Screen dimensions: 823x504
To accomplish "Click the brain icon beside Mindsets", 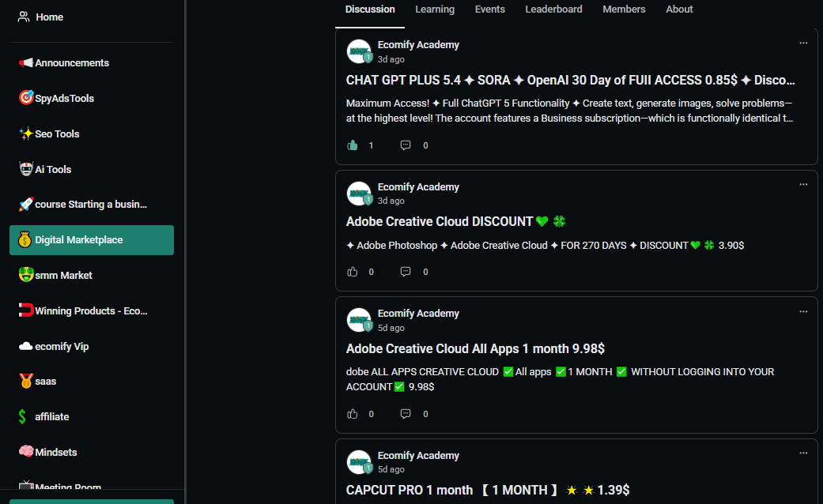I will pos(25,452).
